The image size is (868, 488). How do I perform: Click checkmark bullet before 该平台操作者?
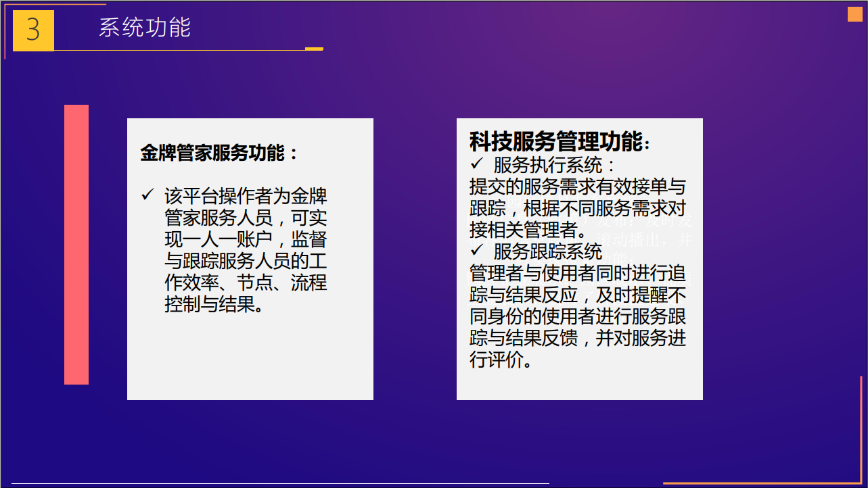147,195
